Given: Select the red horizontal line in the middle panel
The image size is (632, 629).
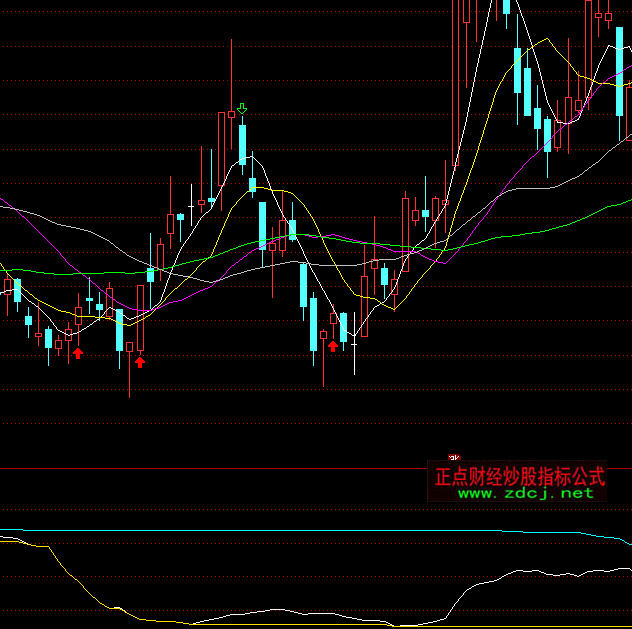Looking at the screenshot, I should coord(200,467).
